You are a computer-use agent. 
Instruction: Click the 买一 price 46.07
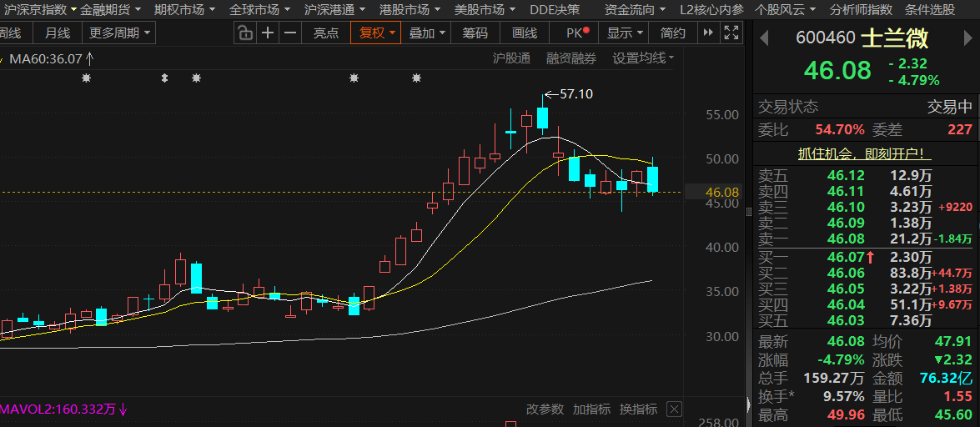click(846, 256)
